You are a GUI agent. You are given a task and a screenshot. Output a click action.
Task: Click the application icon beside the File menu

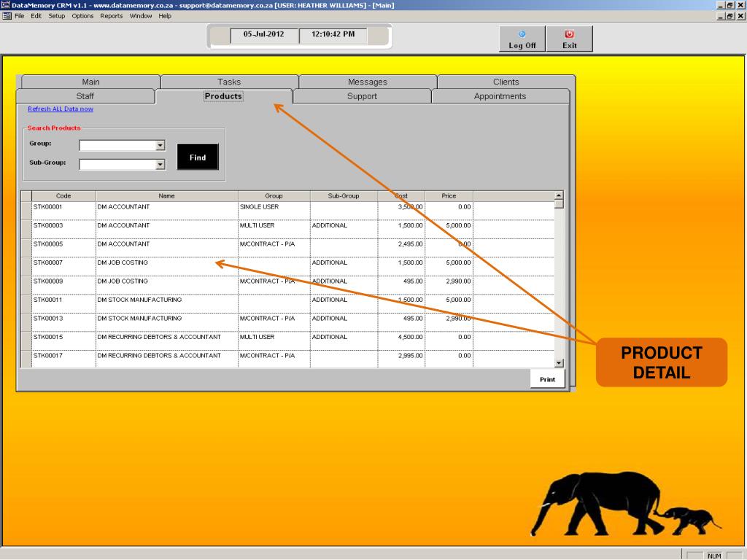[7, 16]
